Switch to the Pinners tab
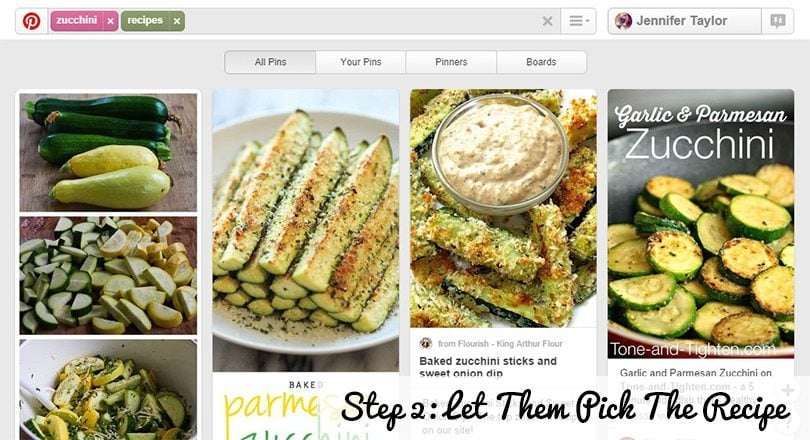This screenshot has width=810, height=440. point(451,62)
